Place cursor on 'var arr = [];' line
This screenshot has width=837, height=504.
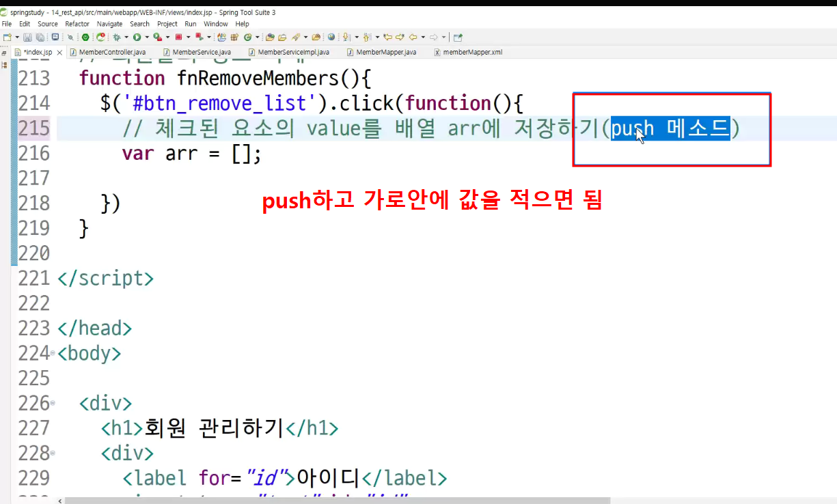click(x=191, y=153)
